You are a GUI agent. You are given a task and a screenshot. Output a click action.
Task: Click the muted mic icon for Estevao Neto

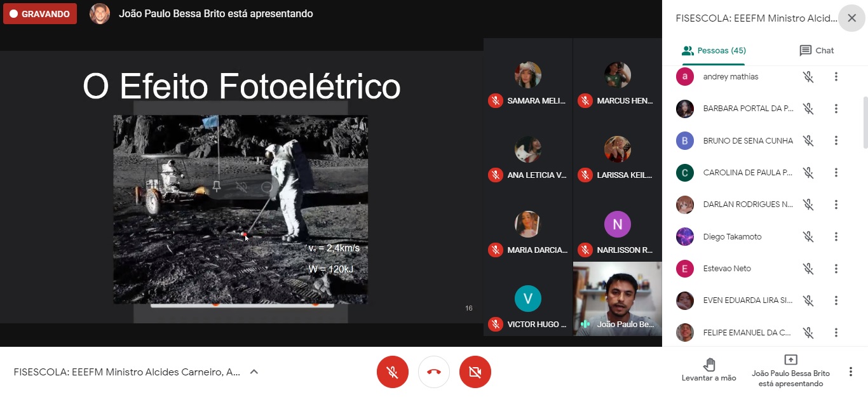pos(808,269)
